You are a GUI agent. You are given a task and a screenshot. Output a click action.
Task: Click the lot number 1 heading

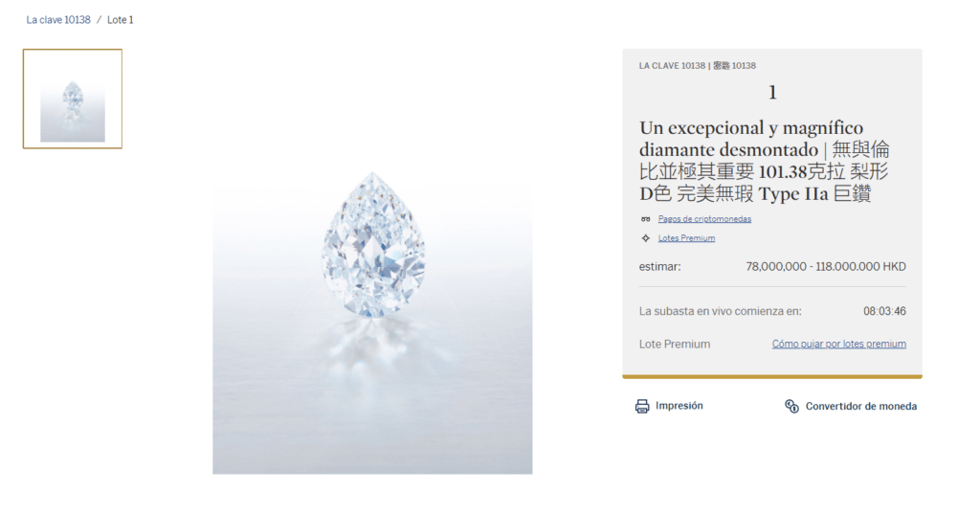pyautogui.click(x=772, y=93)
